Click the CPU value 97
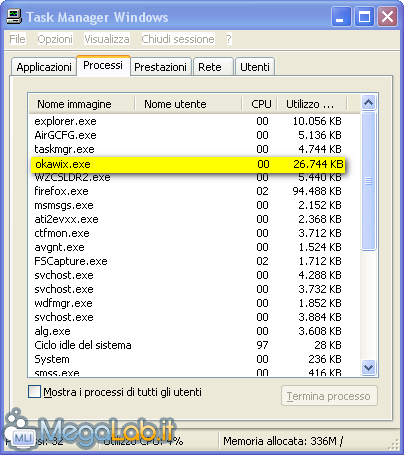The height and width of the screenshot is (455, 404). (262, 345)
